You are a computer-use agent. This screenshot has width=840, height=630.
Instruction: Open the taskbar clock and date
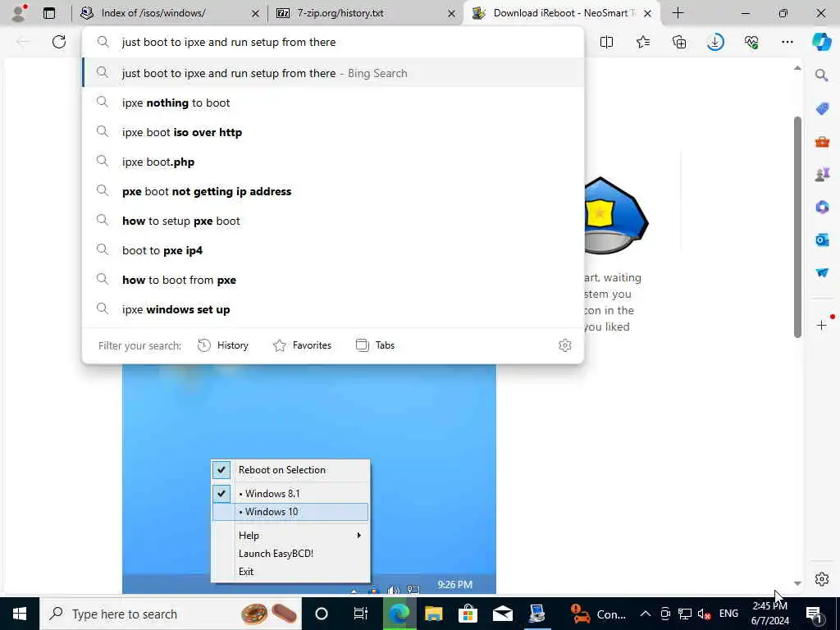(x=769, y=614)
